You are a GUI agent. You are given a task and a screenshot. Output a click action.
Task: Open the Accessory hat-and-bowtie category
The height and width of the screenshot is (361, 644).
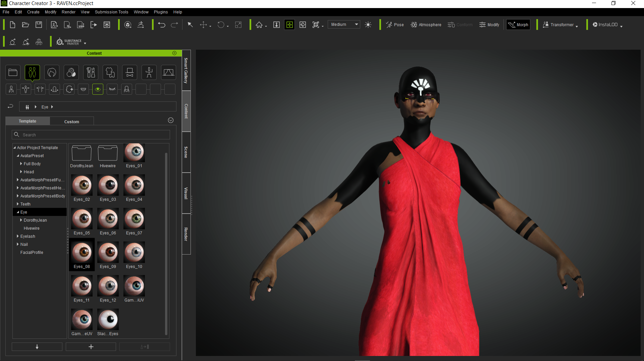tap(129, 72)
